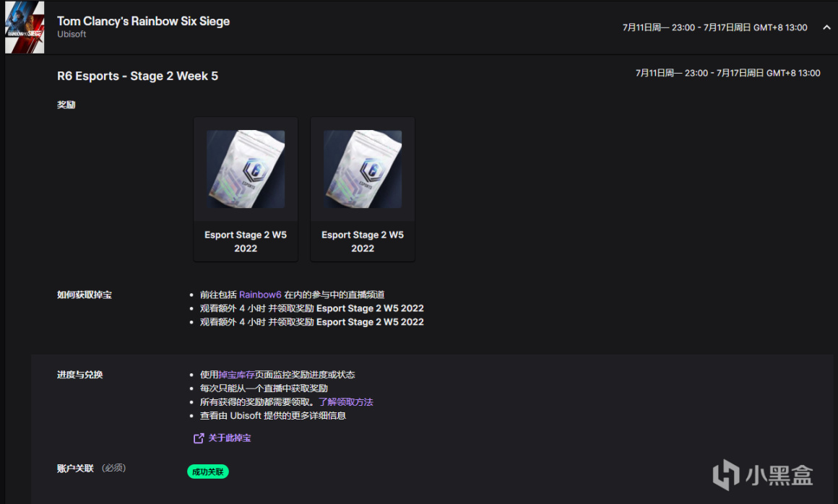Viewport: 838px width, 504px height.
Task: Click the 进度与兑换 section label
Action: [79, 375]
